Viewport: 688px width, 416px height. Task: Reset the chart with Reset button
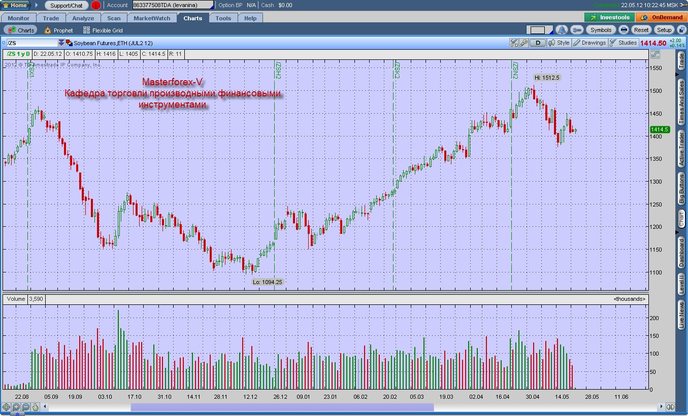(641, 30)
